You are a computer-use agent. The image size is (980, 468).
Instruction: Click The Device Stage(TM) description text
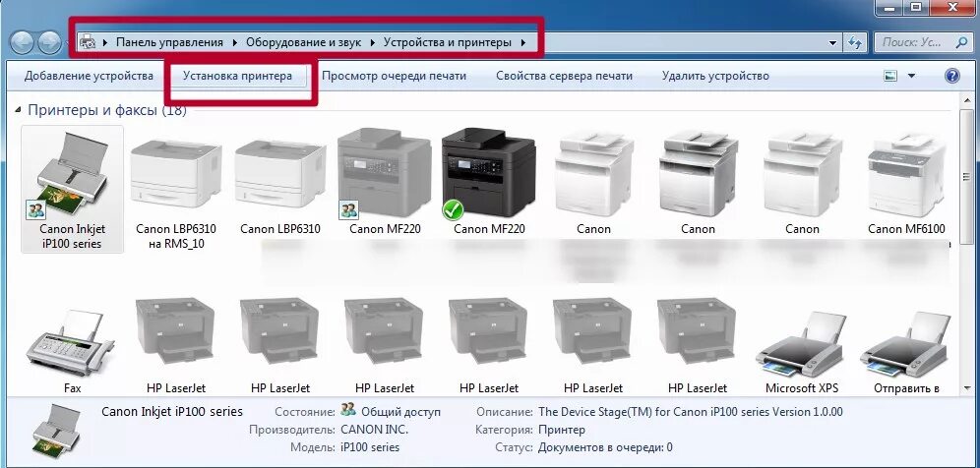click(x=691, y=412)
